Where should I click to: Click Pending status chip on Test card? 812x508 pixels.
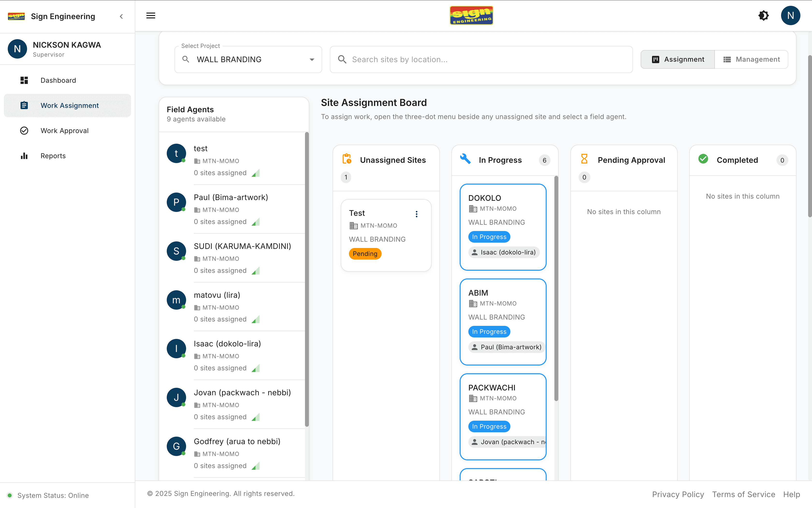[365, 254]
